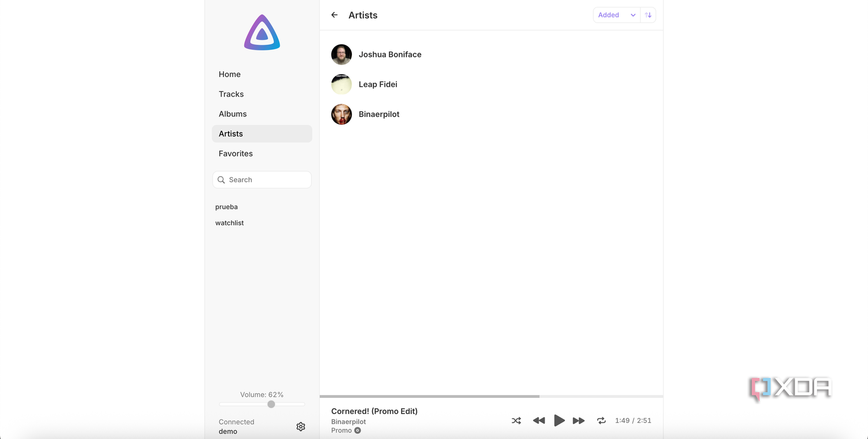Focus the Search field

262,180
